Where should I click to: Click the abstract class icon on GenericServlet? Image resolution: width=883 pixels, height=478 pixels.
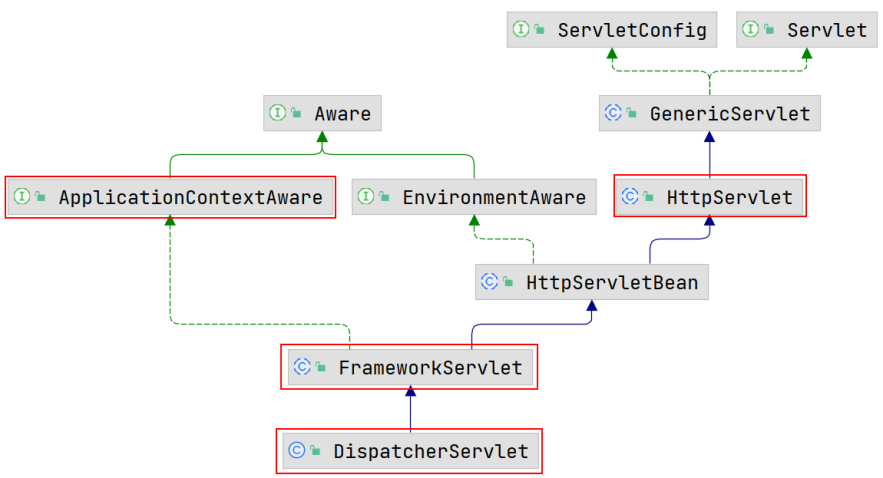[613, 114]
